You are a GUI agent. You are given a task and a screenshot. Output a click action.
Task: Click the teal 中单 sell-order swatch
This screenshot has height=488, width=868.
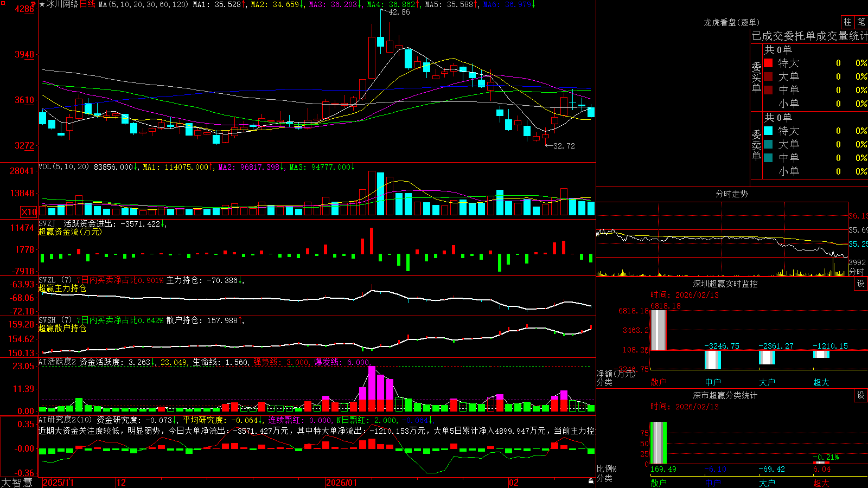(x=768, y=158)
